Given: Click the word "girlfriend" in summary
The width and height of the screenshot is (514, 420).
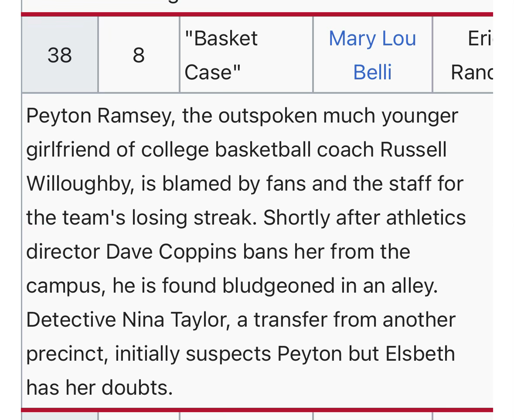Looking at the screenshot, I should click(68, 150).
